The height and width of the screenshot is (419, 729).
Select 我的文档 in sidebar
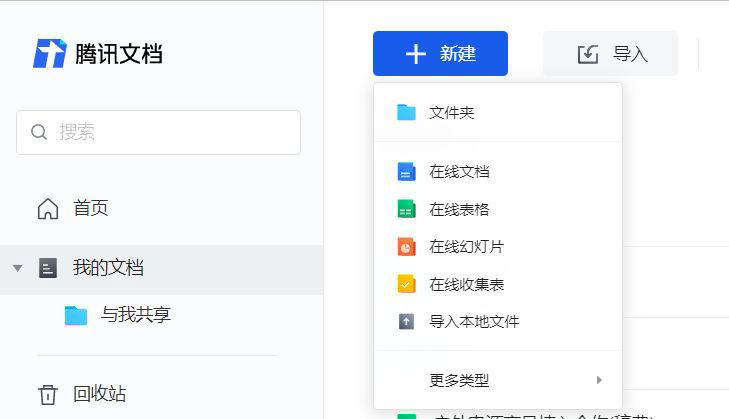pos(161,268)
